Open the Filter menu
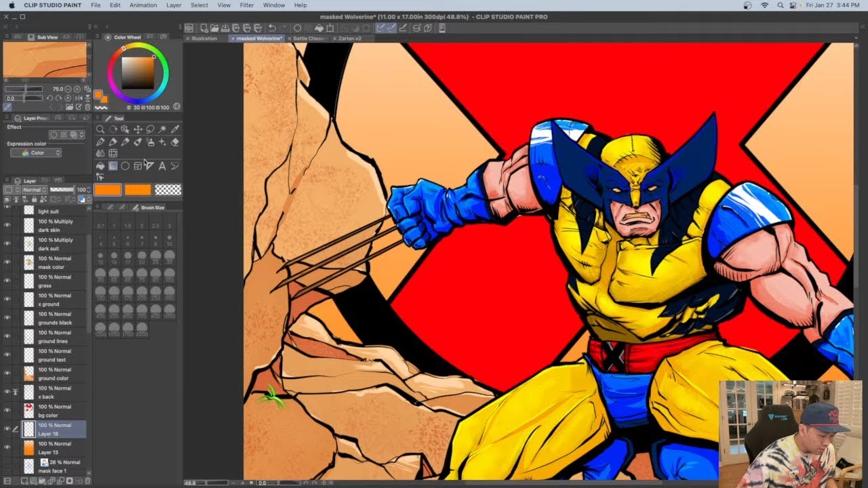 point(247,5)
